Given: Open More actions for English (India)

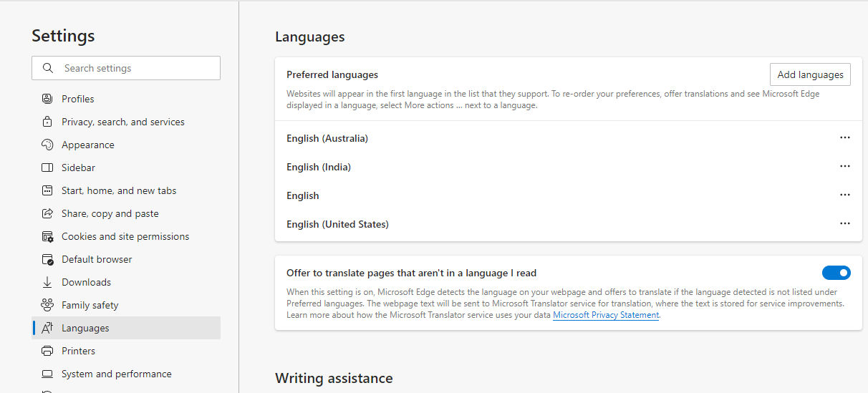Looking at the screenshot, I should coord(845,166).
